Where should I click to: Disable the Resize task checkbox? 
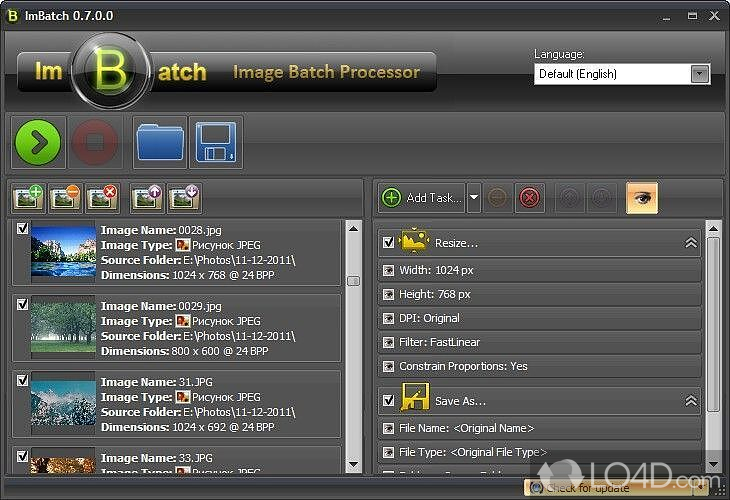point(388,243)
